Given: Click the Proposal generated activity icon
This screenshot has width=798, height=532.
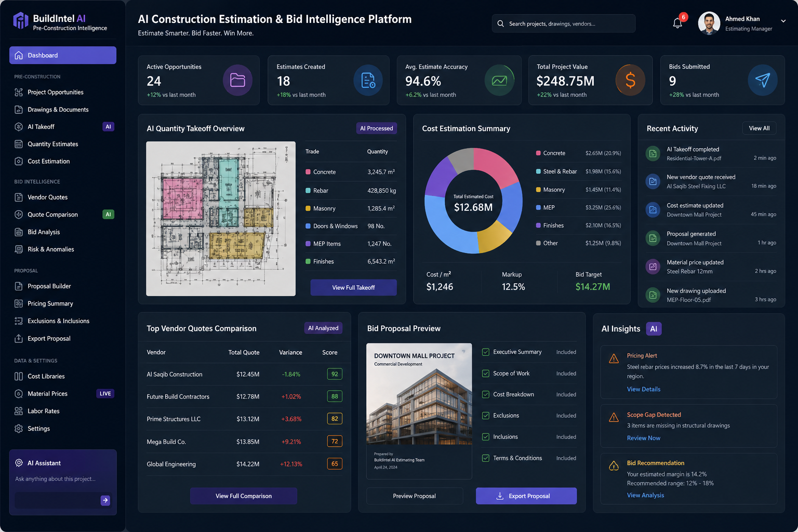Looking at the screenshot, I should (653, 238).
